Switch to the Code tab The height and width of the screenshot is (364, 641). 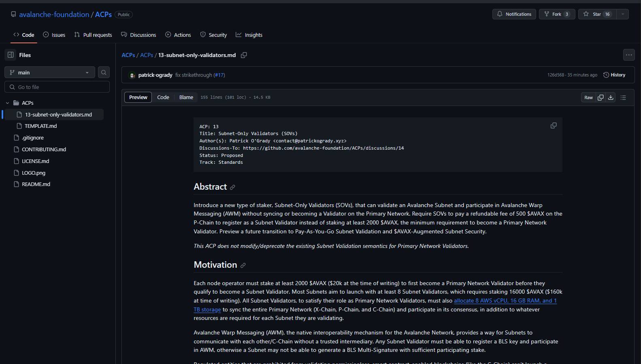(23, 35)
